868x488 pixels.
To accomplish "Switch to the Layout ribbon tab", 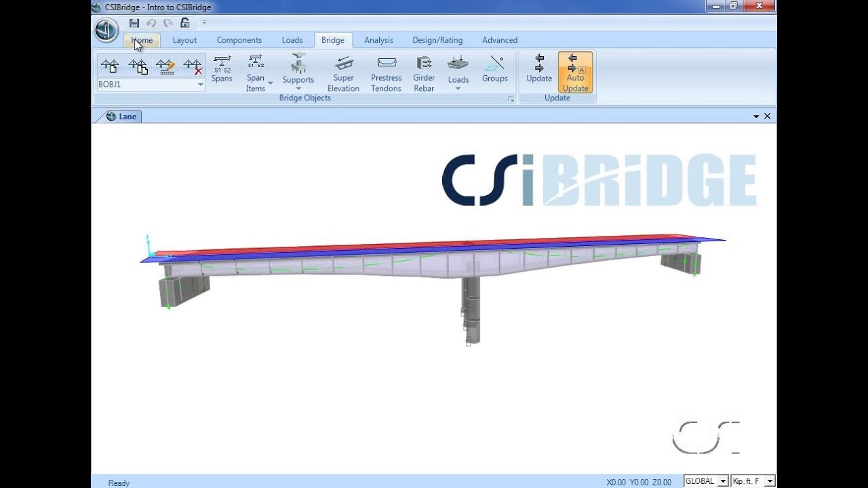I will pos(184,40).
